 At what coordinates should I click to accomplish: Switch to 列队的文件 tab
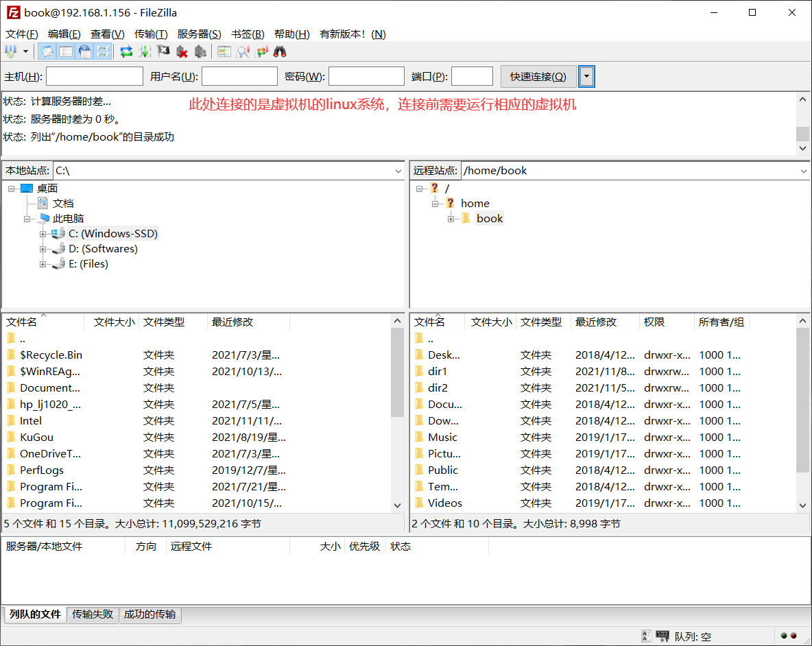pyautogui.click(x=35, y=614)
